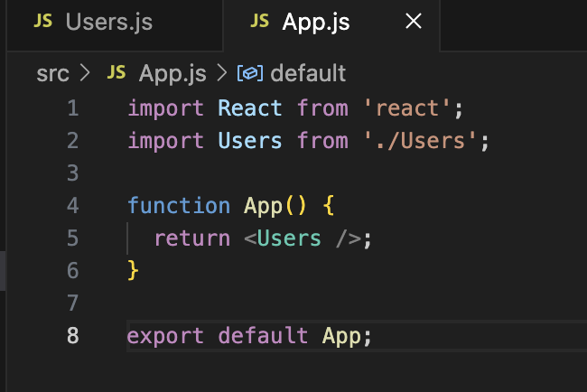Select the App.js editor tab
Viewport: 587px width, 392px height.
[331, 24]
